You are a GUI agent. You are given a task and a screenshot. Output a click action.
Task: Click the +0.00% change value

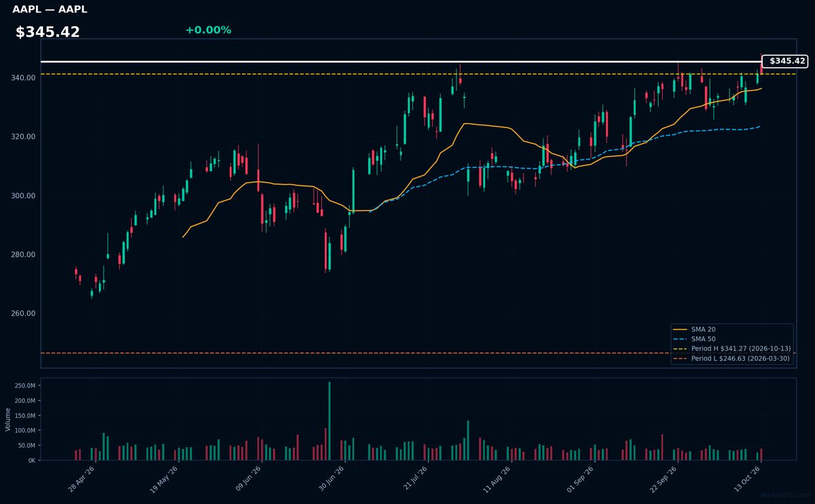point(208,30)
